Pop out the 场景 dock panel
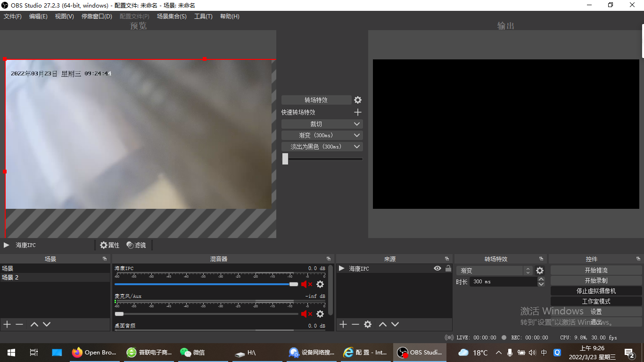The height and width of the screenshot is (362, 644). [104, 259]
